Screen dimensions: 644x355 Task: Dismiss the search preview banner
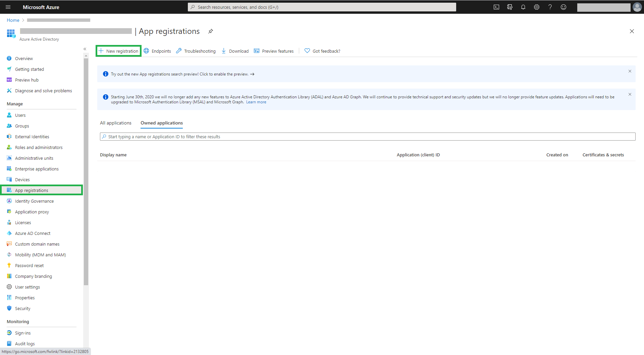point(630,71)
